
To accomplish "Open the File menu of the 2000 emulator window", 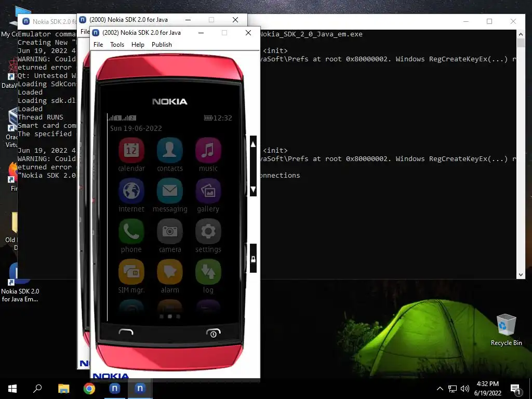I will 85,32.
